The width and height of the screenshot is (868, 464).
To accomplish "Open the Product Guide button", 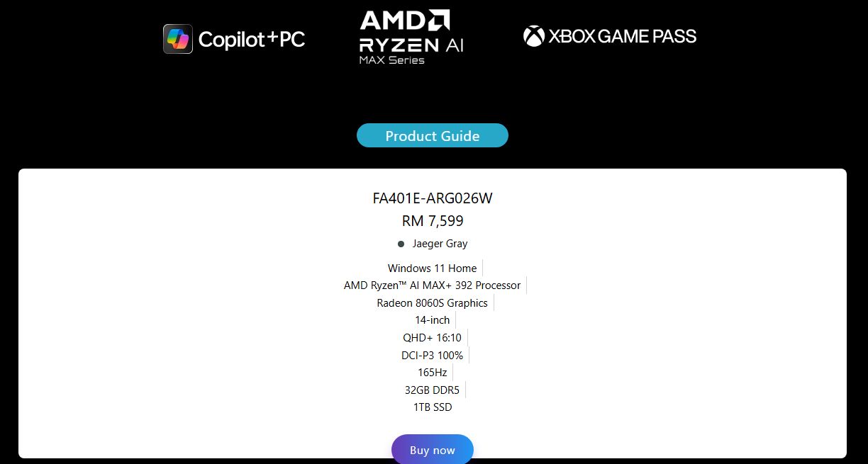I will (433, 135).
